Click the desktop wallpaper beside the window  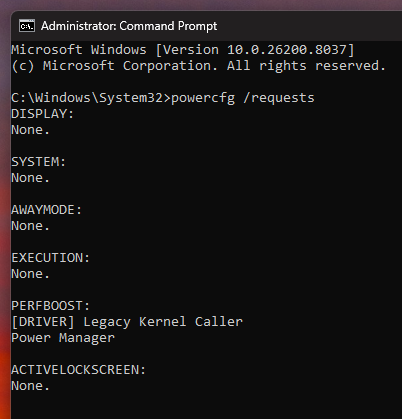(x=5, y=233)
